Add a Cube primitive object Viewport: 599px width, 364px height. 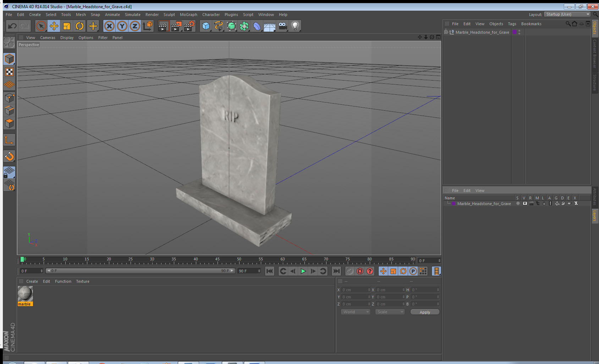(206, 26)
